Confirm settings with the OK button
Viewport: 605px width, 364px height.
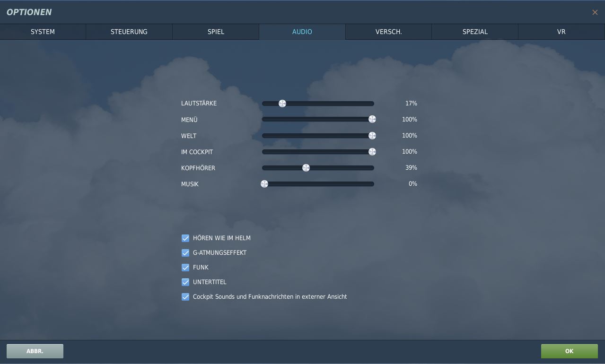569,351
